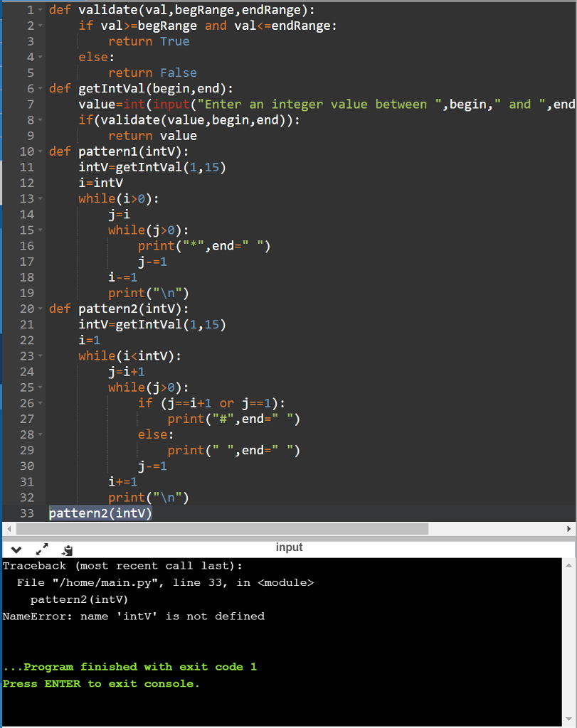Click the print("*",end=" ") statement

pyautogui.click(x=204, y=246)
